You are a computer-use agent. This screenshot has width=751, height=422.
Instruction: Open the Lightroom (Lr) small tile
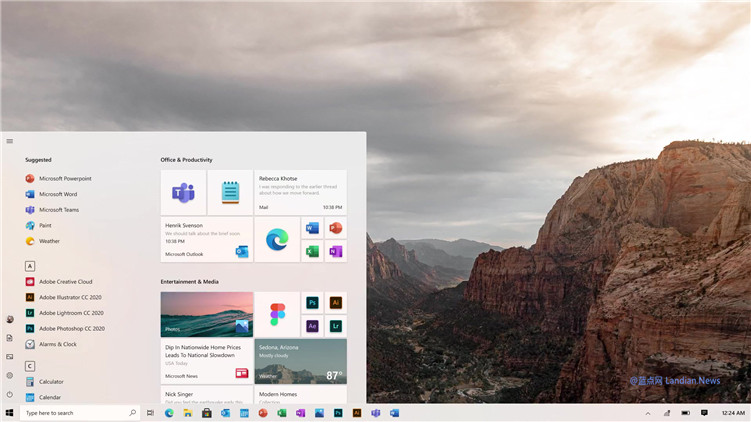[x=336, y=326]
